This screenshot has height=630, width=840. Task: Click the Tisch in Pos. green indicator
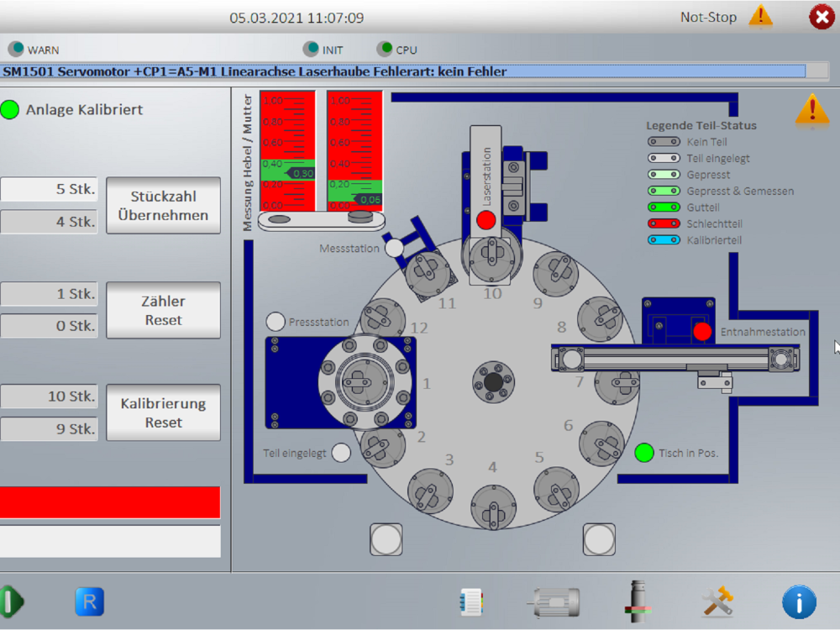[644, 453]
